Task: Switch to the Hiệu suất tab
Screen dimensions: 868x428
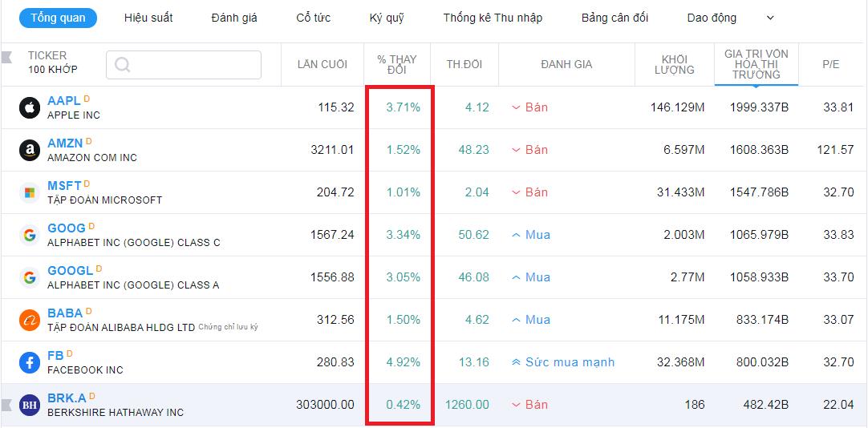Action: click(148, 18)
